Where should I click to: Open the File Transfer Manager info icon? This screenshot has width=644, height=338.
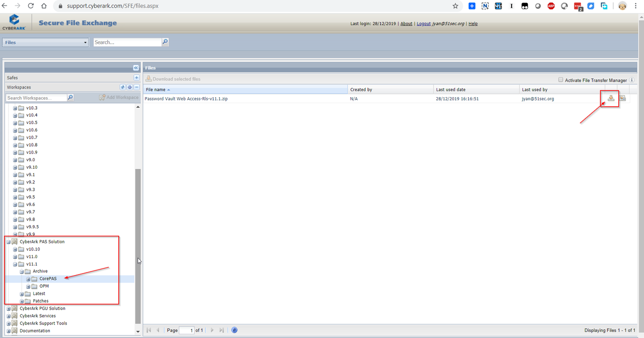pyautogui.click(x=632, y=80)
